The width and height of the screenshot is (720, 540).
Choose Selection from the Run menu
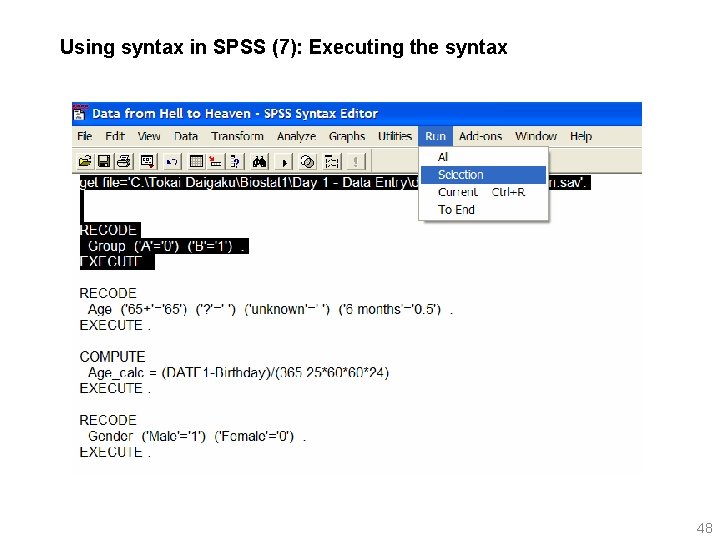[484, 175]
